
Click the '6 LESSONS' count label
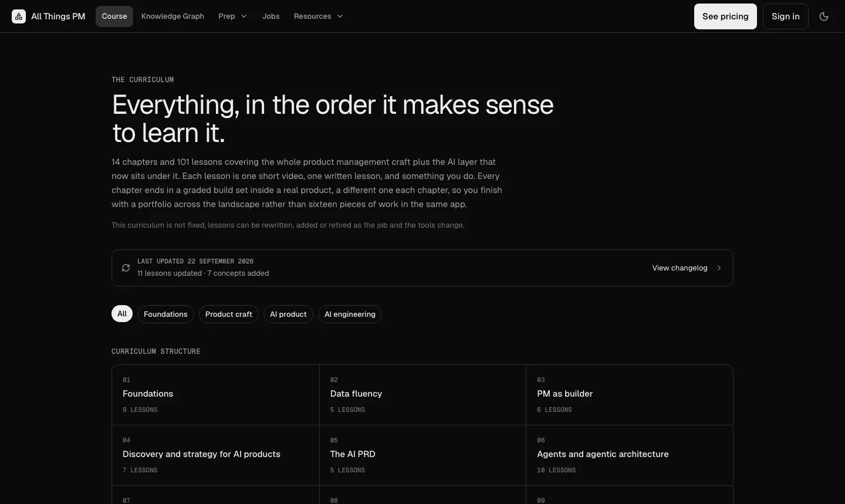554,410
